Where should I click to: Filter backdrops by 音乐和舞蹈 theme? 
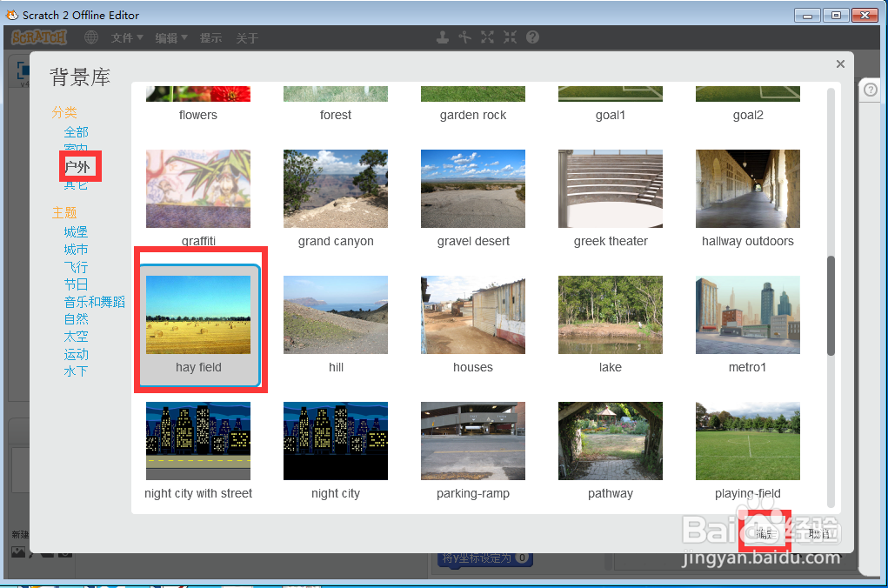coord(95,302)
